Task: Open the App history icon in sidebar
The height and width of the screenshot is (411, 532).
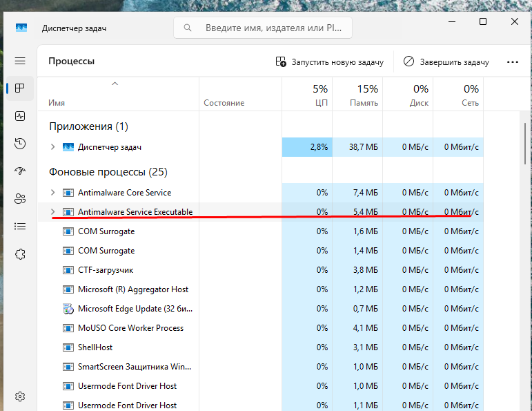Action: point(20,144)
